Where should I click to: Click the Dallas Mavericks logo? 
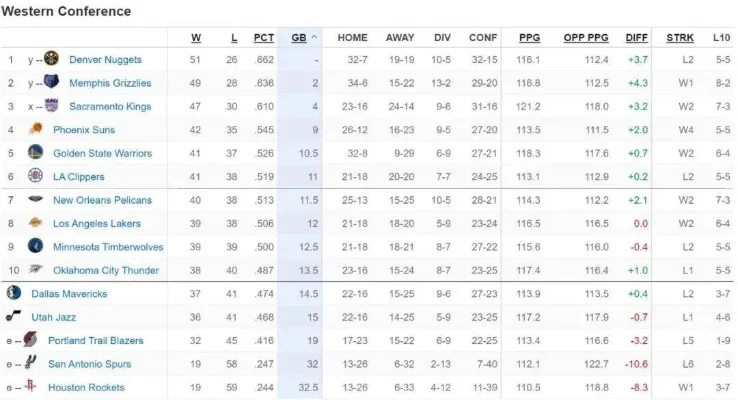pos(14,292)
